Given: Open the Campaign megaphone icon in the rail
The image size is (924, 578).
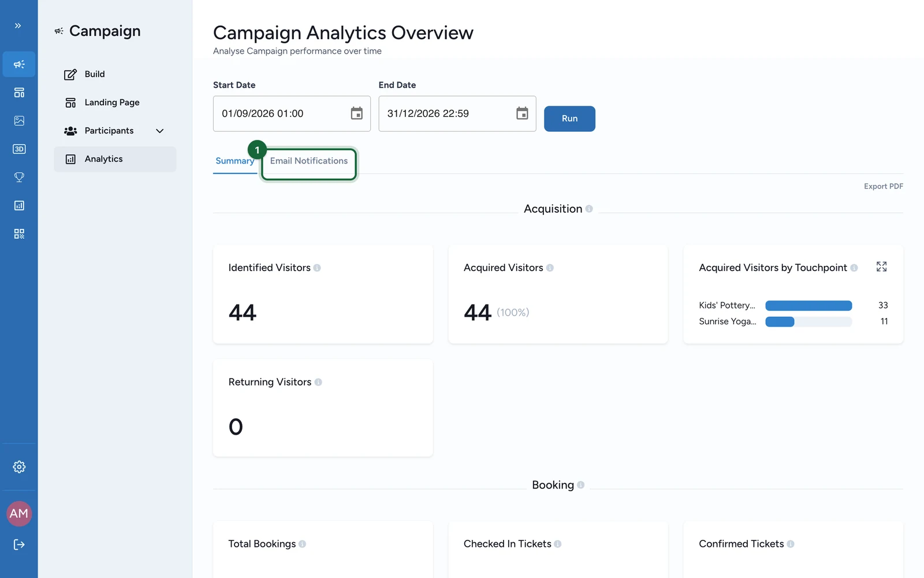Looking at the screenshot, I should 19,64.
